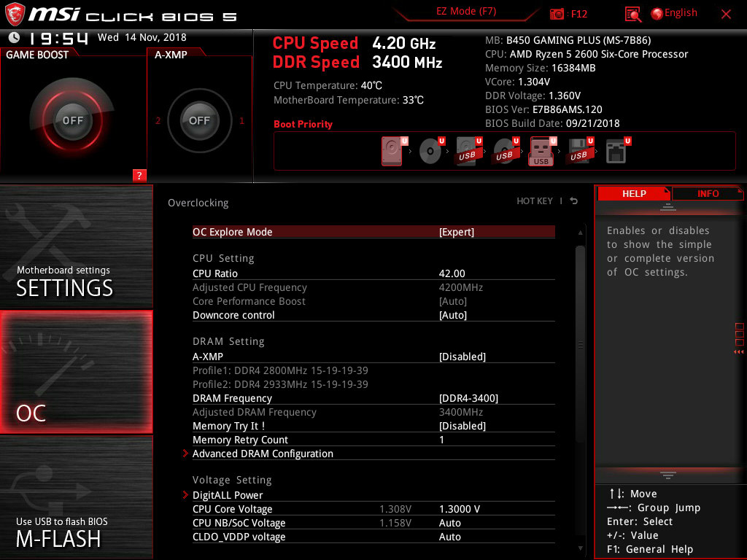Open the OC overclocking section
Viewport: 747px width, 560px height.
point(76,373)
